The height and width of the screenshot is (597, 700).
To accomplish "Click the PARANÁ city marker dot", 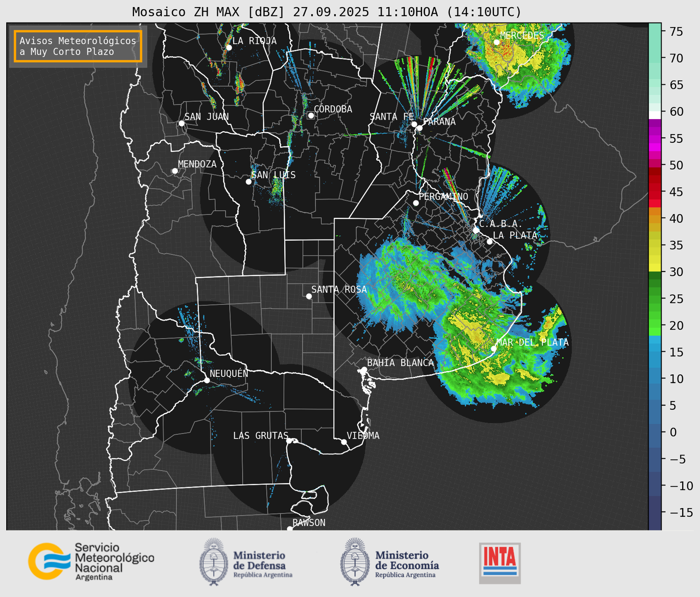I will 420,128.
